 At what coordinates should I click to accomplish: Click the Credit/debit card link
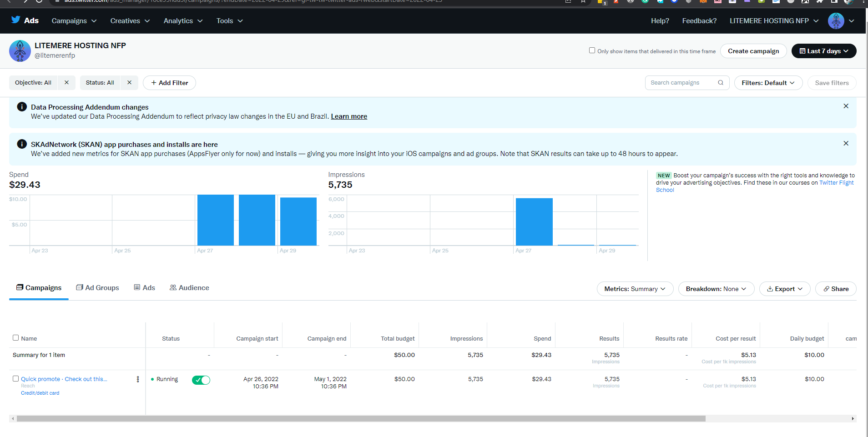(x=40, y=393)
